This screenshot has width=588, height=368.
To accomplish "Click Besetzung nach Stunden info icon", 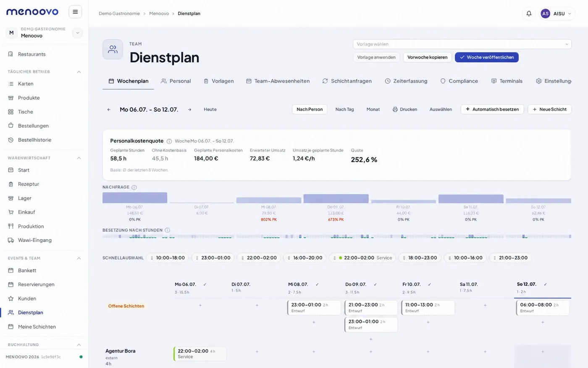I will click(x=167, y=230).
